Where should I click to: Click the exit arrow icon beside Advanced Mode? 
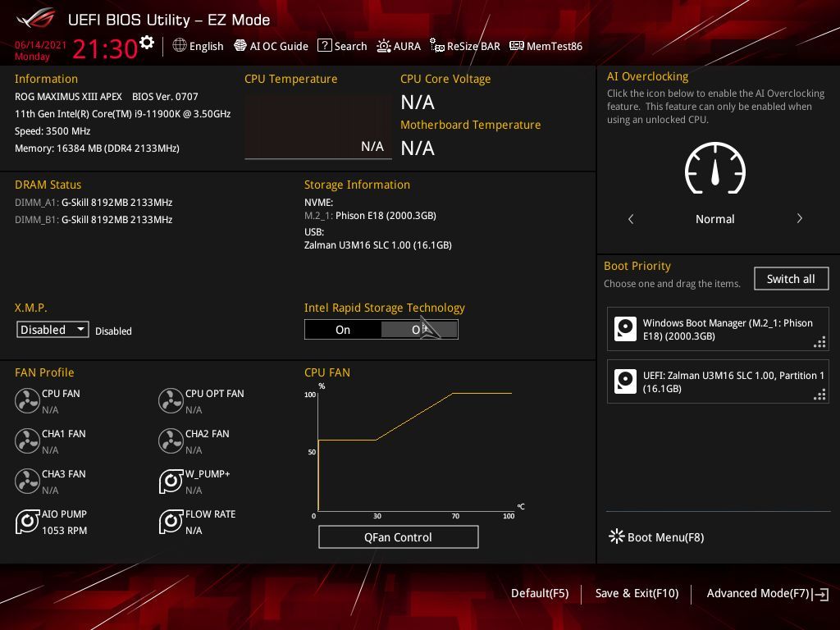pos(820,594)
